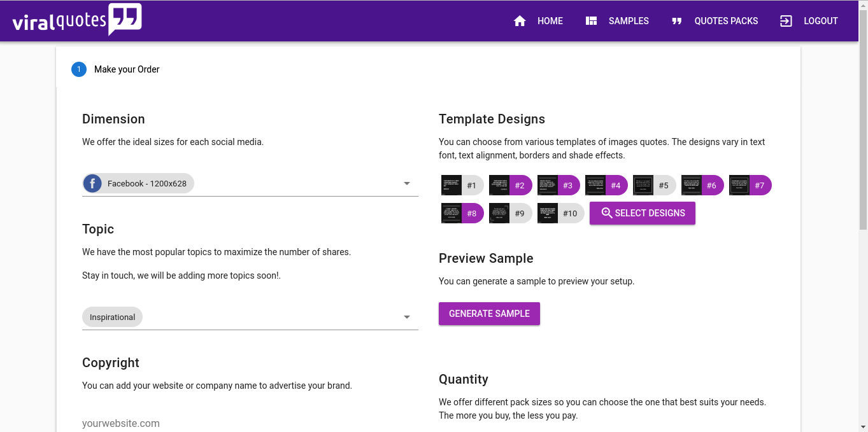The height and width of the screenshot is (432, 868).
Task: Click the Home house icon
Action: coord(520,21)
